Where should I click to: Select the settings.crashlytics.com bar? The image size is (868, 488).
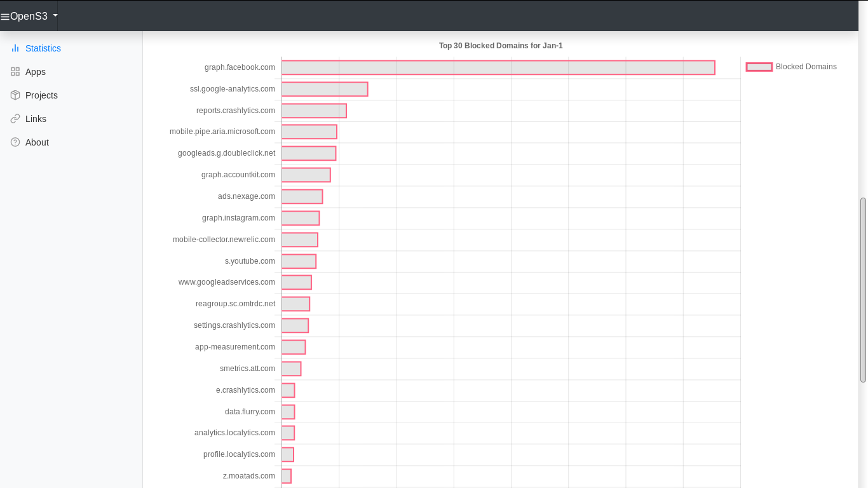[x=295, y=325]
